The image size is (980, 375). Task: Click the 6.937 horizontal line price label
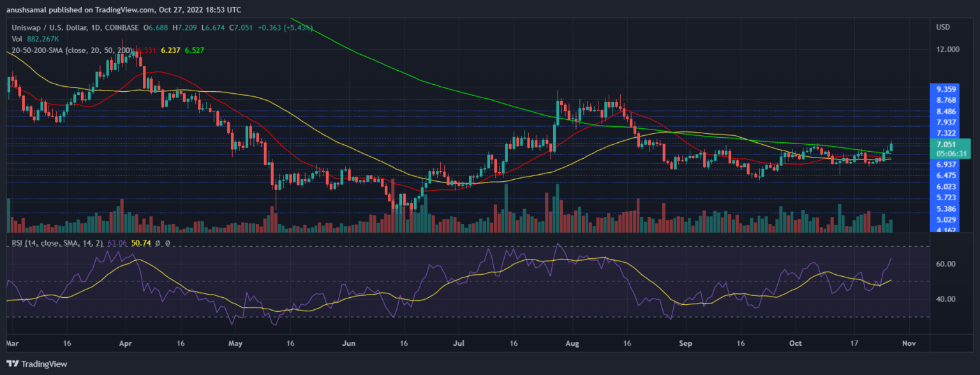click(946, 164)
